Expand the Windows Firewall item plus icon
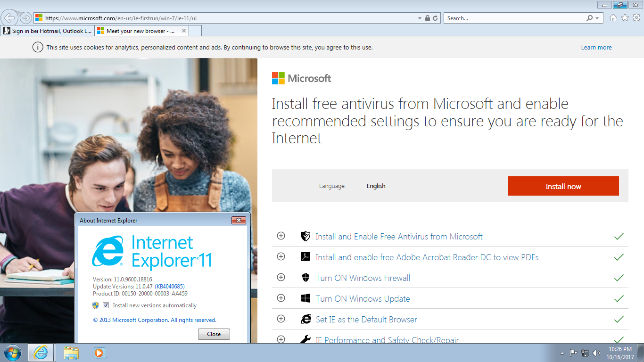 tap(281, 277)
